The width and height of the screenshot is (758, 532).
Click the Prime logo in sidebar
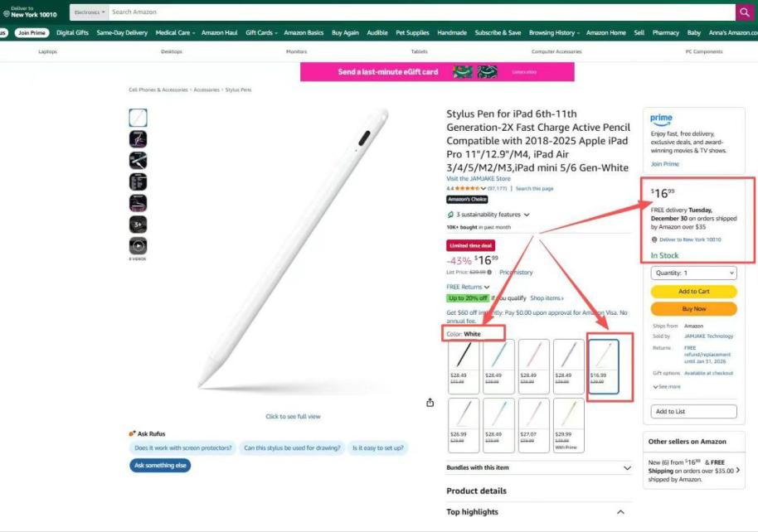(x=661, y=118)
